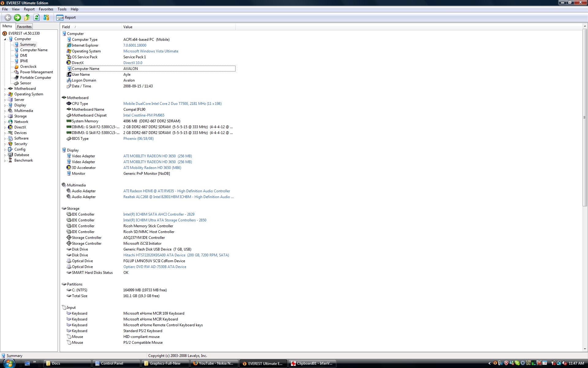Click the Config tree icon
The image size is (588, 368).
(x=10, y=149)
